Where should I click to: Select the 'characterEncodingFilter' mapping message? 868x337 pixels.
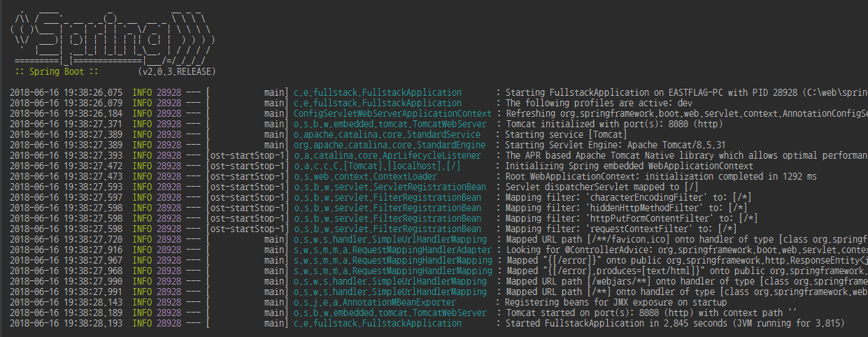point(629,198)
